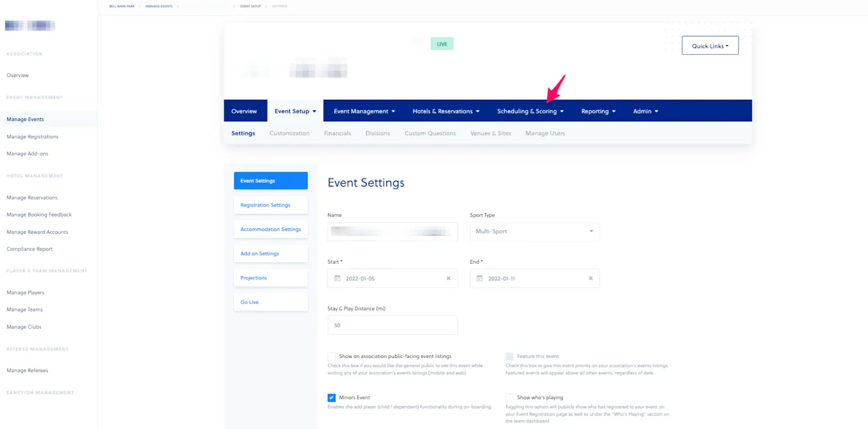Open Manage Clubs in sidebar

point(24,327)
